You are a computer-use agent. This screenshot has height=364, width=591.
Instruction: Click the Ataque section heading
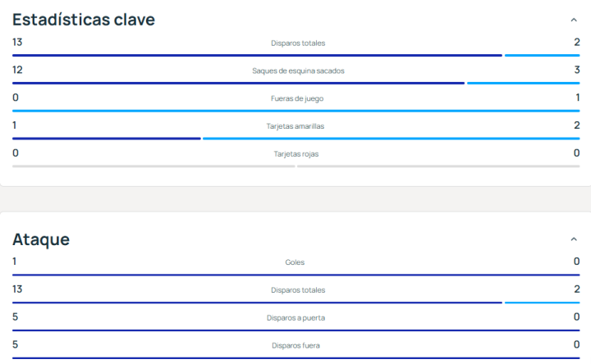41,239
